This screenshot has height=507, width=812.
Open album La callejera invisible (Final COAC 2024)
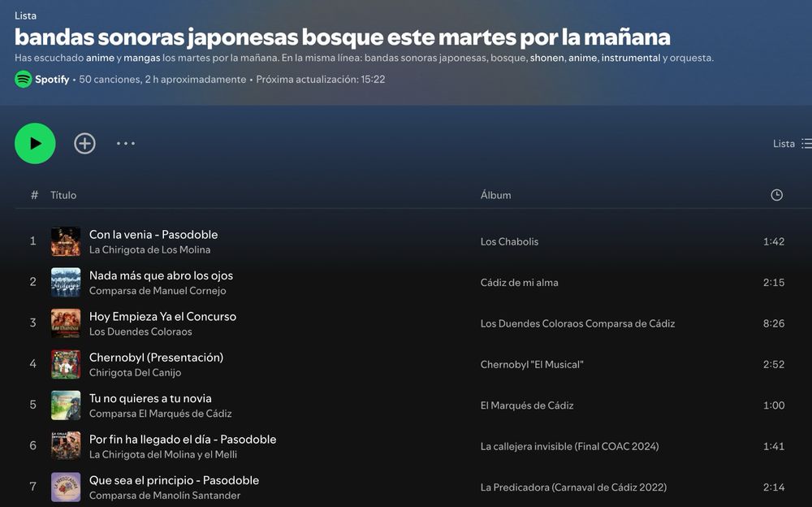coord(570,446)
